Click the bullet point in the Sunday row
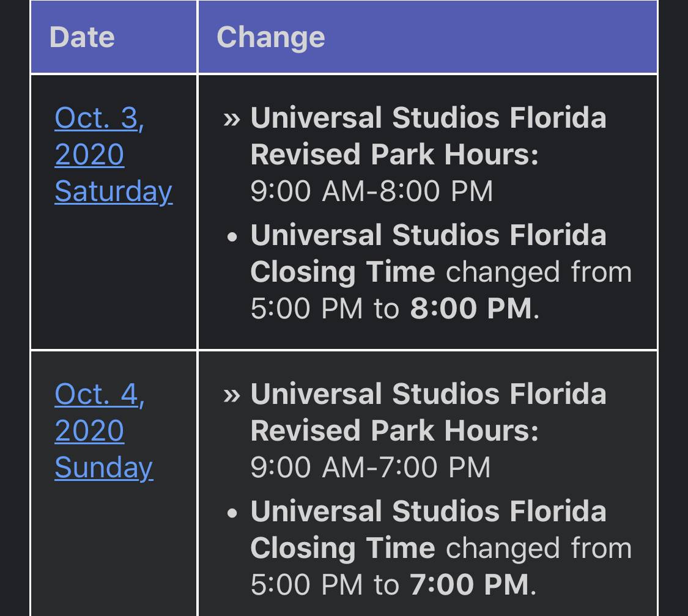 pyautogui.click(x=232, y=513)
